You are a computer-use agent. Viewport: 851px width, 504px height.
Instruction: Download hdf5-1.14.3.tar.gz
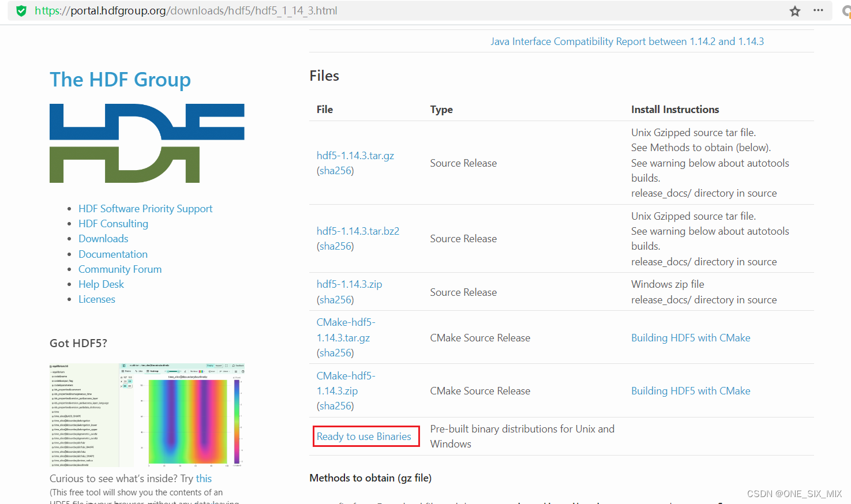click(x=355, y=156)
